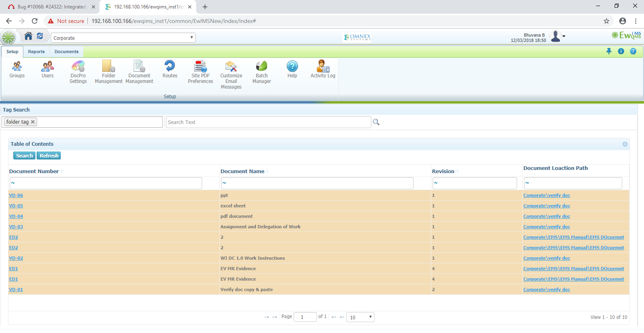Sort by Document Number column
The height and width of the screenshot is (333, 644).
point(34,171)
